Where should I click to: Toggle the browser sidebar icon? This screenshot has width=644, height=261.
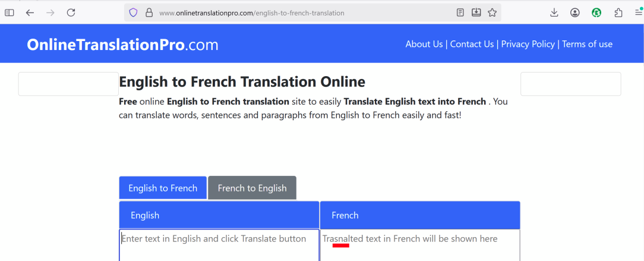click(x=9, y=12)
